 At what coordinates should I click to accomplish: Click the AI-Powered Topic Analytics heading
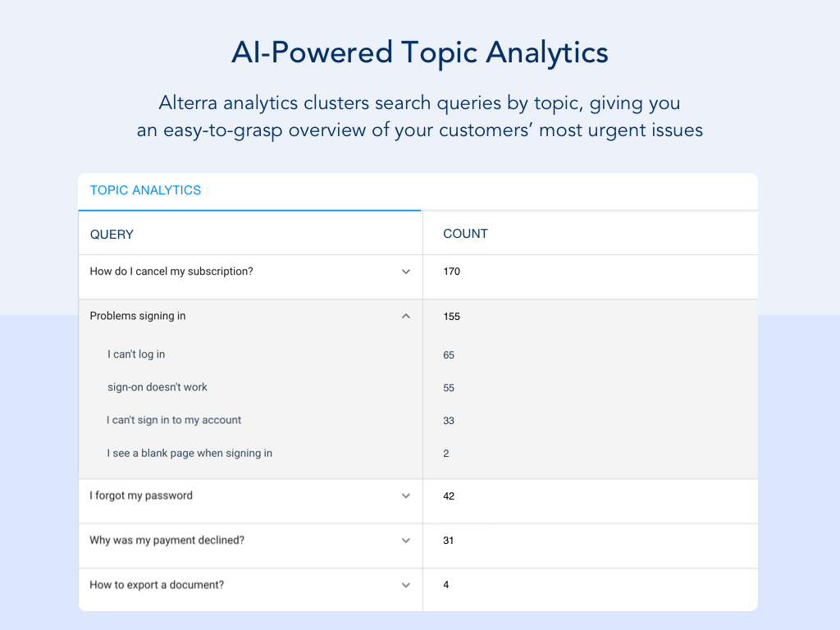click(x=420, y=53)
